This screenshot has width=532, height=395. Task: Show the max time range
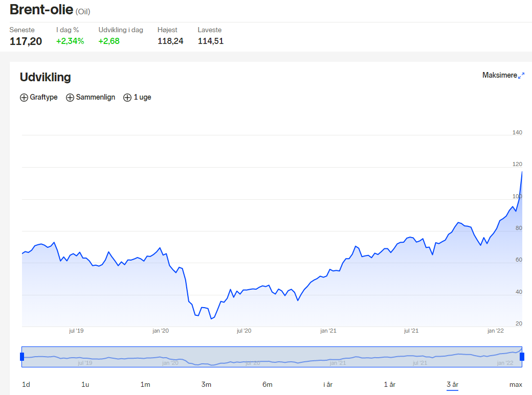[516, 384]
